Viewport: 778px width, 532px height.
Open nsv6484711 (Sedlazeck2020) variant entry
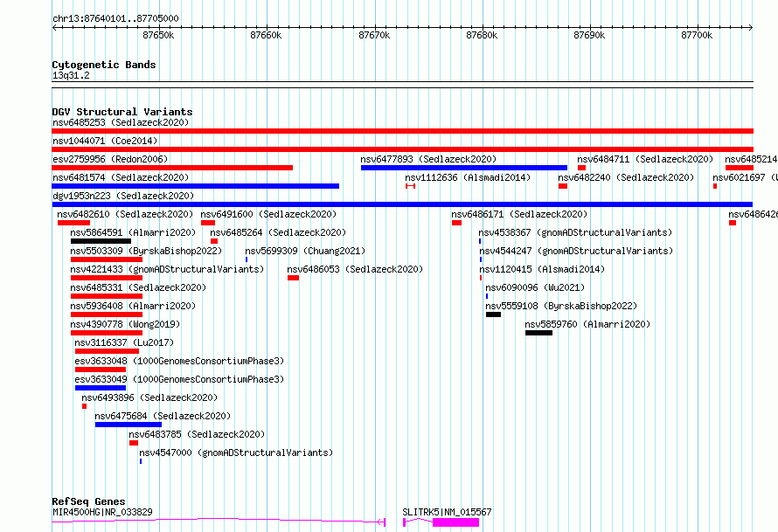coord(645,159)
